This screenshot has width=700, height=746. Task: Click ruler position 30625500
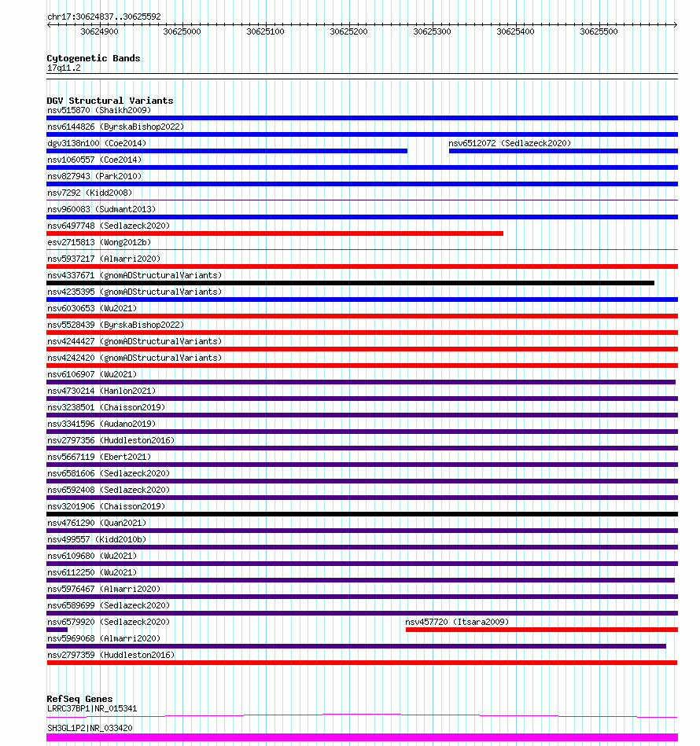pyautogui.click(x=599, y=31)
